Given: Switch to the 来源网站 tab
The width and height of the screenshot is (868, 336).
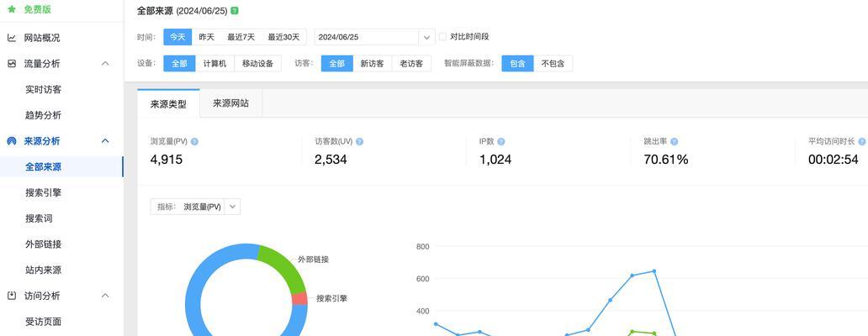Looking at the screenshot, I should 230,103.
